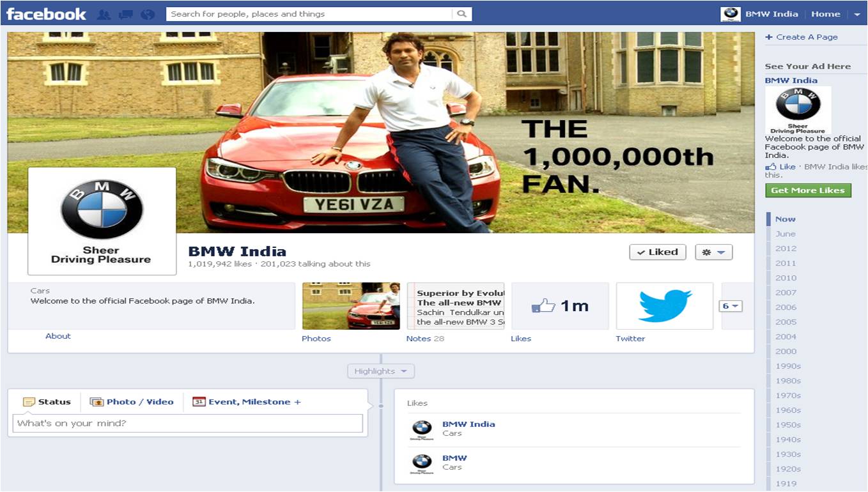Click the What's on your mind field
The width and height of the screenshot is (868, 492).
(188, 423)
